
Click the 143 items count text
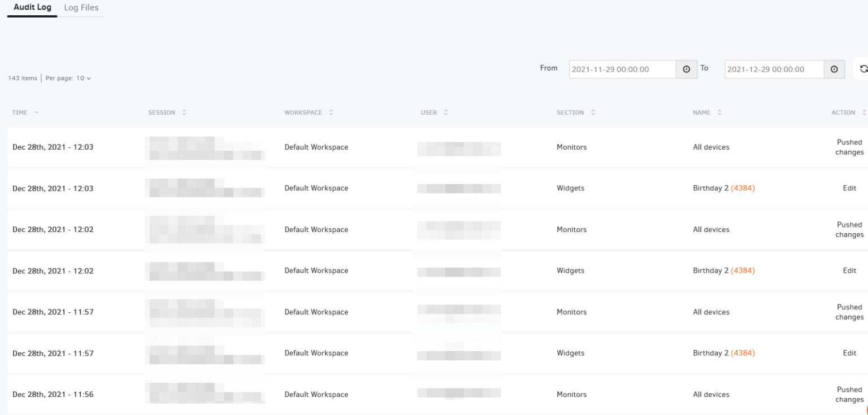click(23, 78)
